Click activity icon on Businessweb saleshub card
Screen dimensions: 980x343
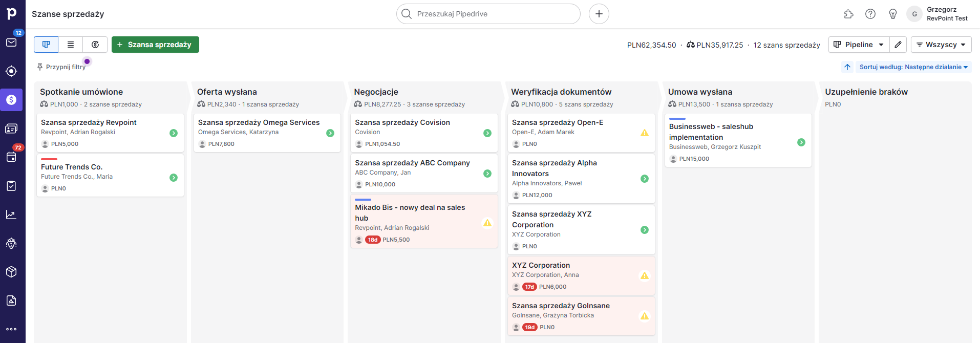[x=801, y=142]
